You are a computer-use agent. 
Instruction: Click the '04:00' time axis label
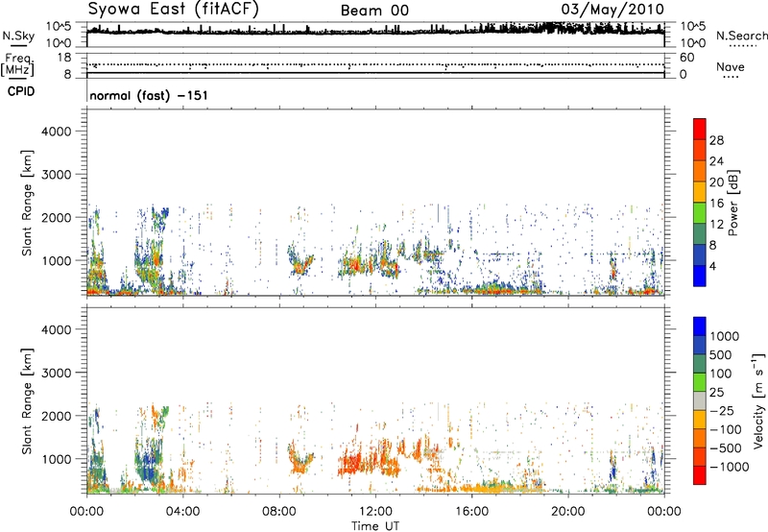click(x=183, y=512)
